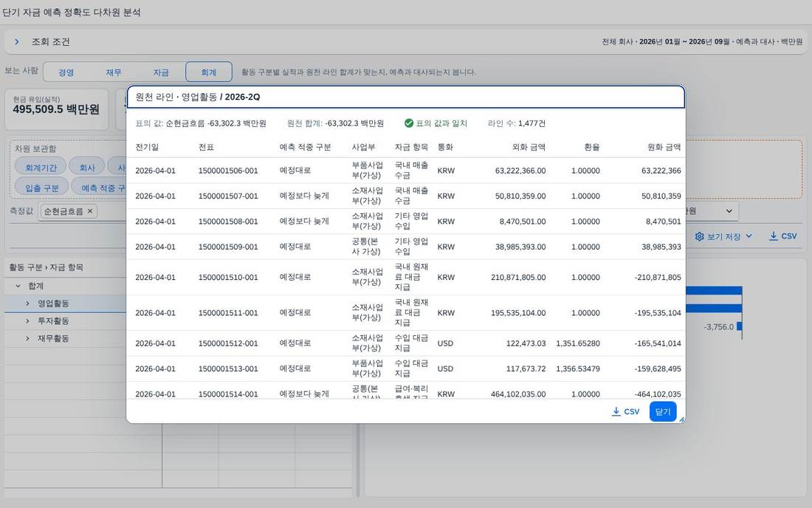Screen dimensions: 812x508
Task: Click the 라인 수: 1,477건 summary text
Action: 516,123
